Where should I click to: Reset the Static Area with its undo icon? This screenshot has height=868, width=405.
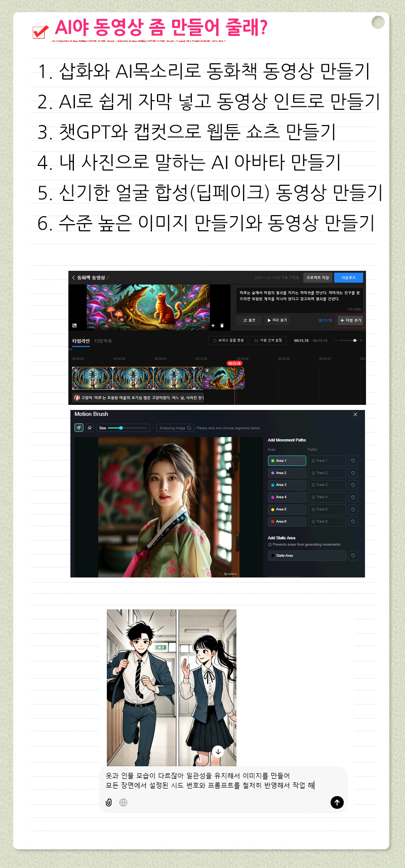point(353,555)
